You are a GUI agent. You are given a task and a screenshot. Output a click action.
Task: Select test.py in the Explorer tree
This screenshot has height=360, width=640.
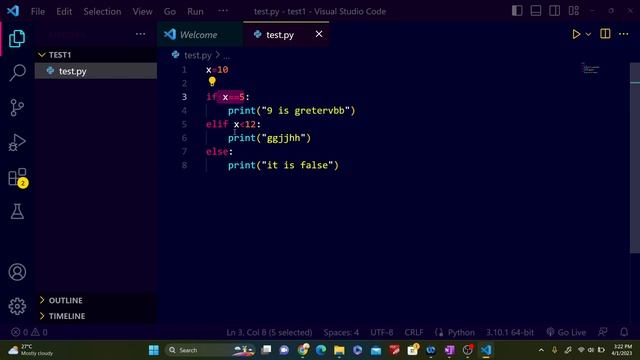[x=96, y=71]
